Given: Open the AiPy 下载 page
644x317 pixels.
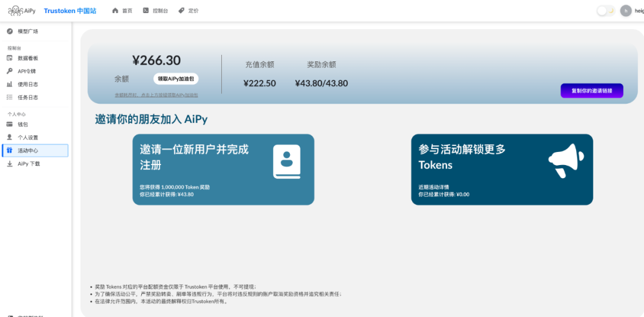Looking at the screenshot, I should click(29, 164).
